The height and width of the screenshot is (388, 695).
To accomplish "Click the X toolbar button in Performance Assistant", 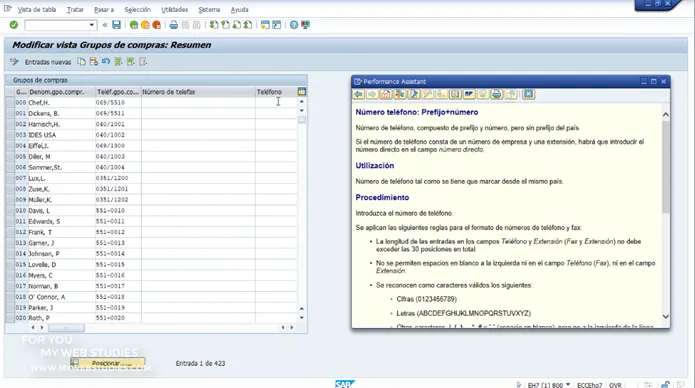I will point(528,94).
